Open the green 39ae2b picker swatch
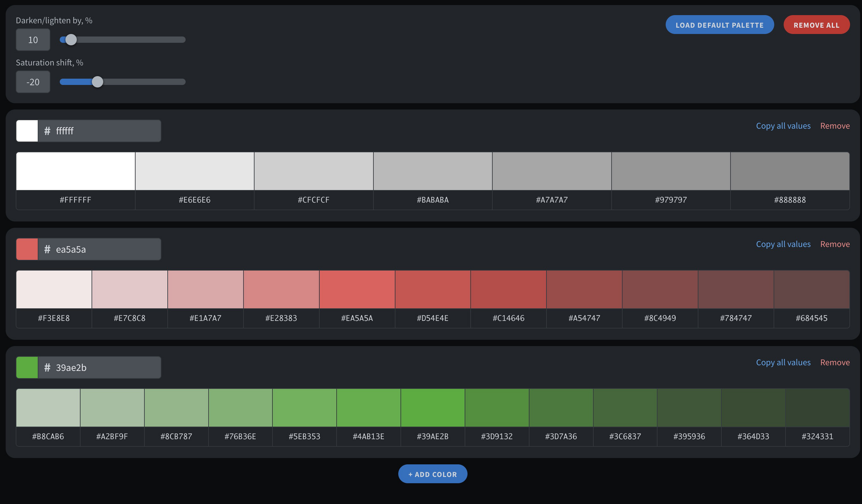Image resolution: width=862 pixels, height=504 pixels. [27, 368]
